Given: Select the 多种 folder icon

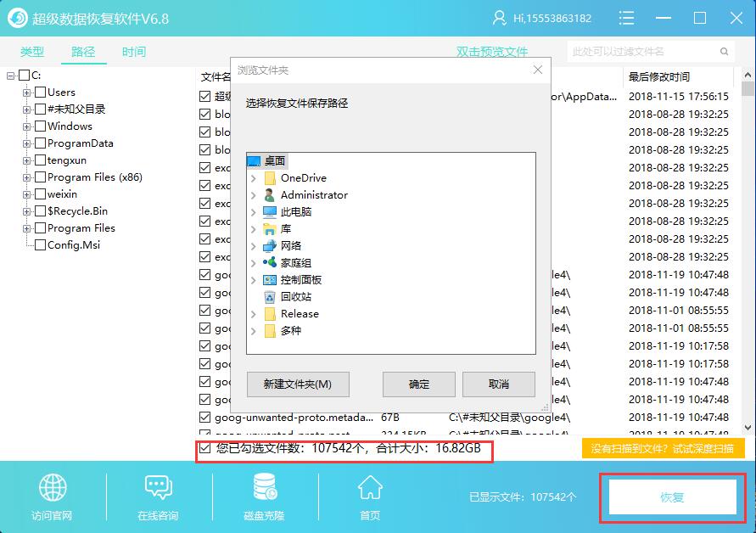Looking at the screenshot, I should click(x=270, y=331).
